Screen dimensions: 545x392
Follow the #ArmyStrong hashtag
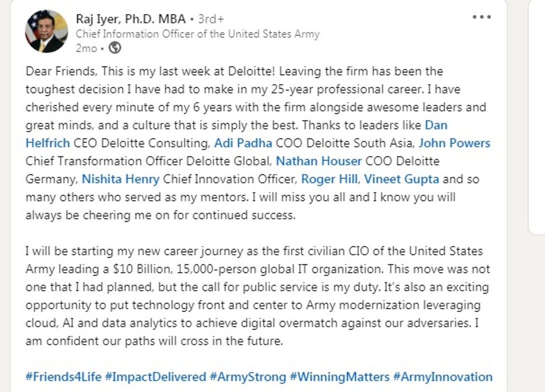[x=248, y=377]
